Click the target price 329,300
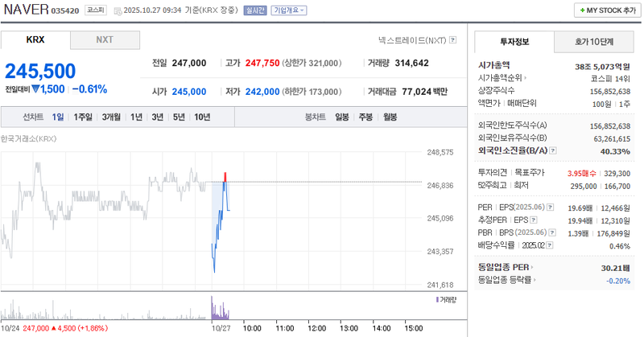 click(617, 174)
